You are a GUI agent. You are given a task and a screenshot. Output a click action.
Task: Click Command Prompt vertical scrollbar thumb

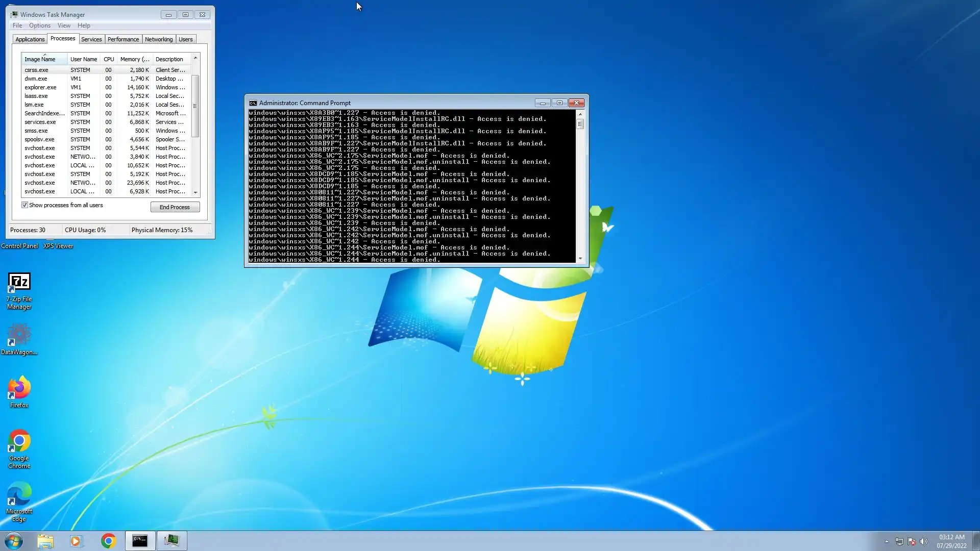click(x=580, y=124)
